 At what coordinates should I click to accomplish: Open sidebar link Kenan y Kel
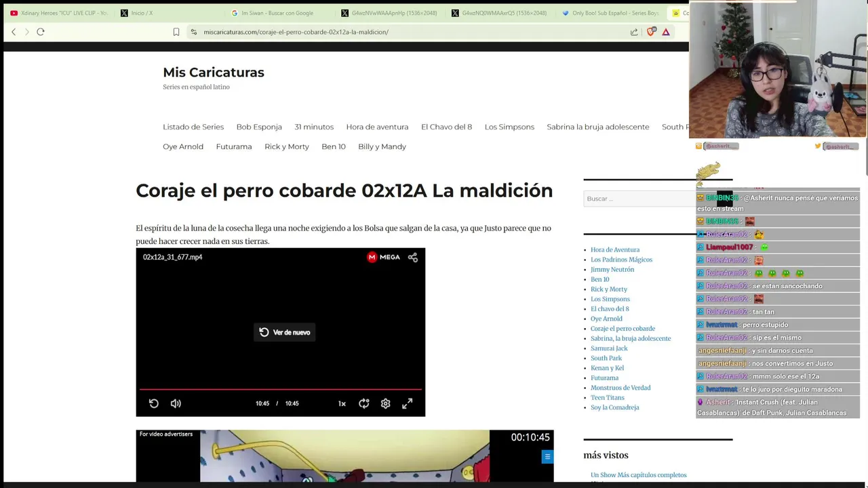click(607, 368)
